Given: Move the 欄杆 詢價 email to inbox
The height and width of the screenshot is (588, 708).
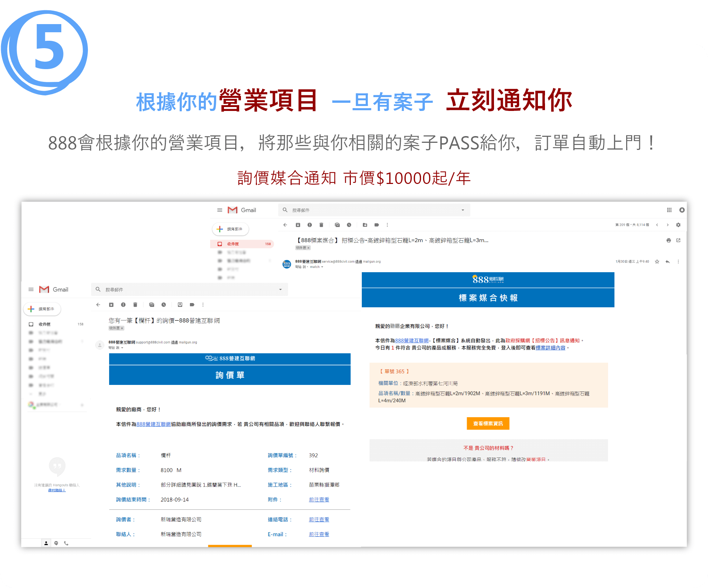Looking at the screenshot, I should 180,305.
